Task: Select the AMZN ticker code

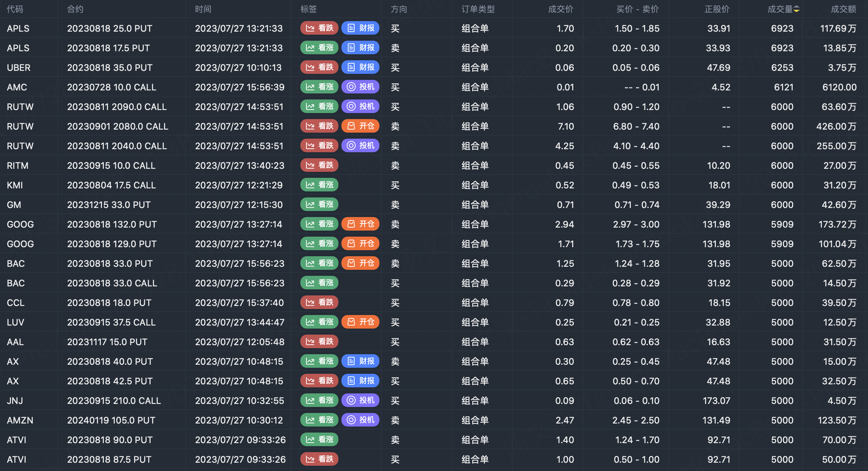Action: (x=20, y=421)
